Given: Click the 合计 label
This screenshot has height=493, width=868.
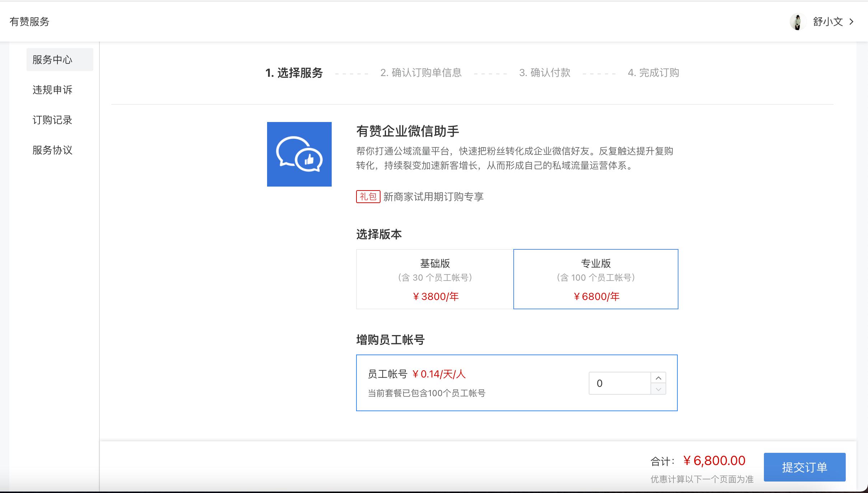Looking at the screenshot, I should click(663, 461).
